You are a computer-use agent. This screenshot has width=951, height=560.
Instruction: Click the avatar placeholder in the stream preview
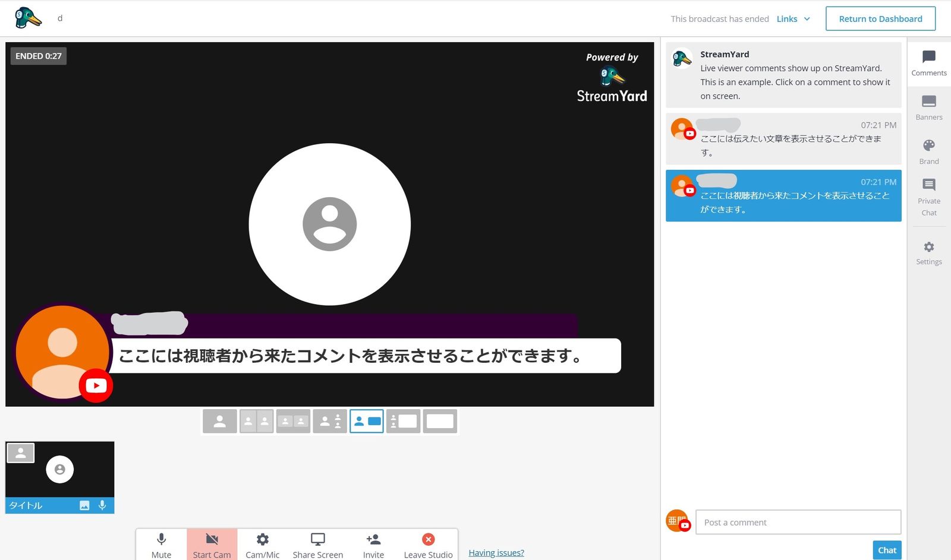click(x=330, y=224)
